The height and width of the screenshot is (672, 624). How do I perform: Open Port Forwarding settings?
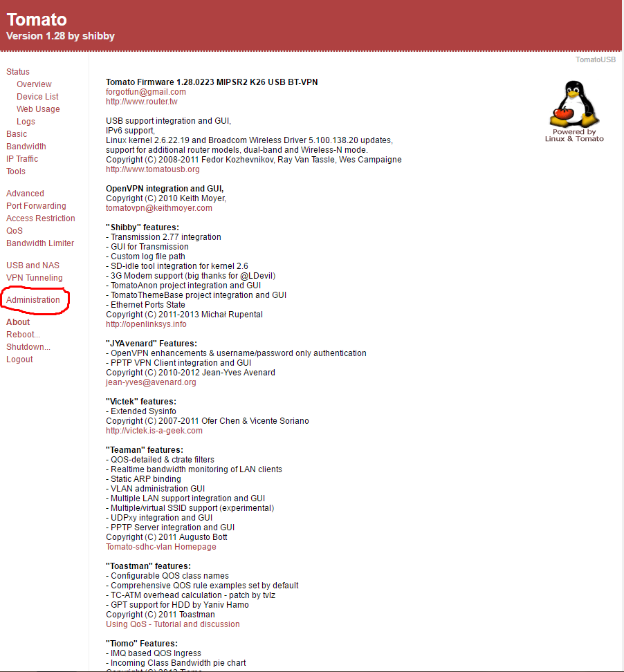(x=36, y=206)
